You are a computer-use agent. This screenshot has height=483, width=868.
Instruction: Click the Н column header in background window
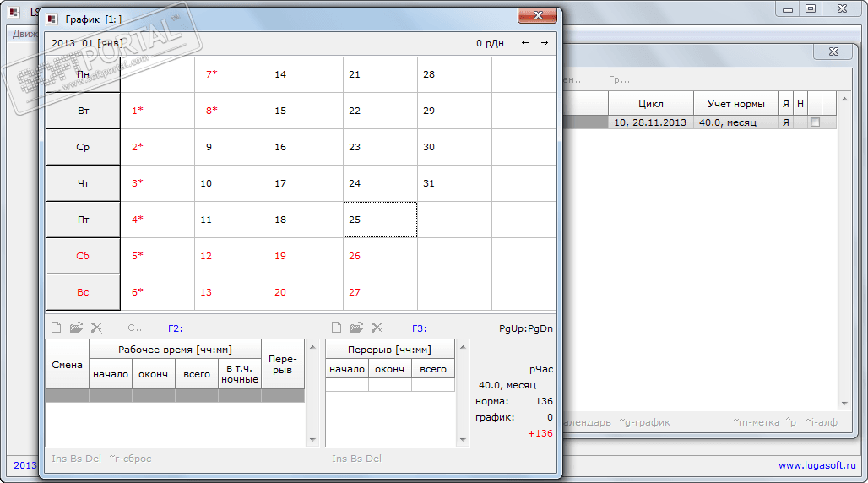point(800,104)
